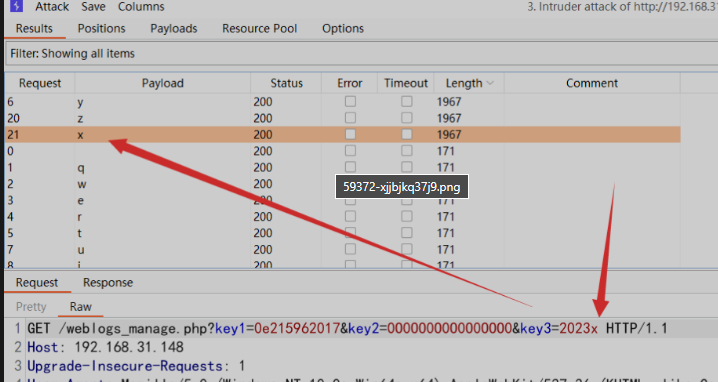This screenshot has height=382, width=718.
Task: Select request 3 with payload e
Action: [x=343, y=201]
